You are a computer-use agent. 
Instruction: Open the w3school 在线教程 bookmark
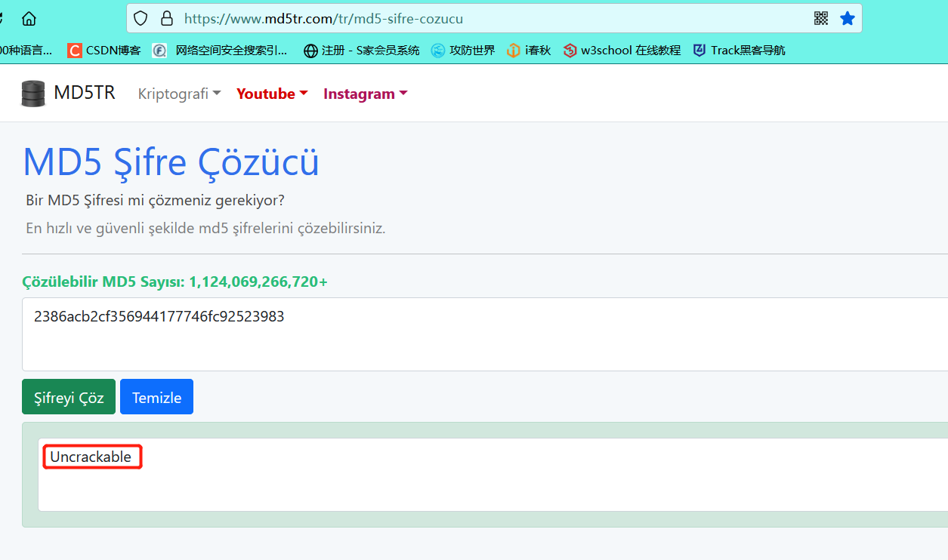[628, 50]
